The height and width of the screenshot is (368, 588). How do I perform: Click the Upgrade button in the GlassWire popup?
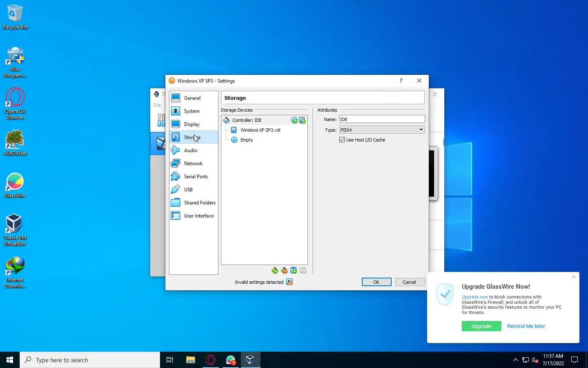pyautogui.click(x=481, y=326)
